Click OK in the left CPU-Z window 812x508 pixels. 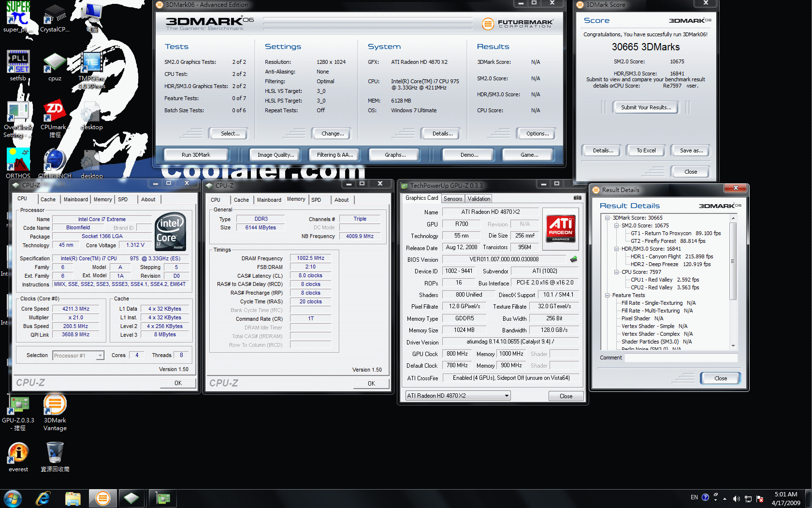(x=178, y=383)
